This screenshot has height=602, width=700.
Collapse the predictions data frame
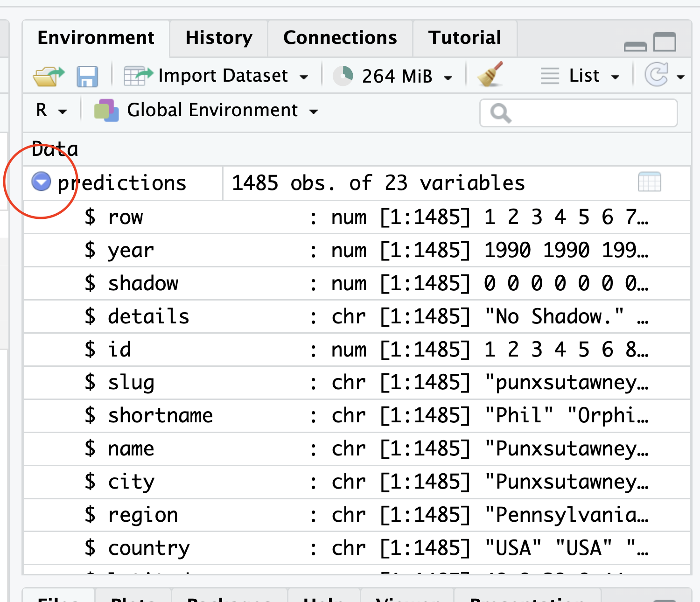click(41, 182)
